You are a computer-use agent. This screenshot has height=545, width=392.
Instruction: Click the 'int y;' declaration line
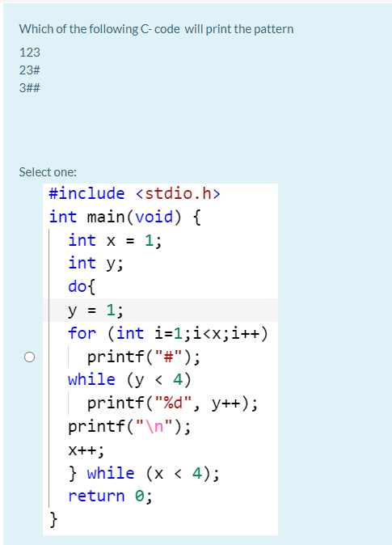click(95, 263)
